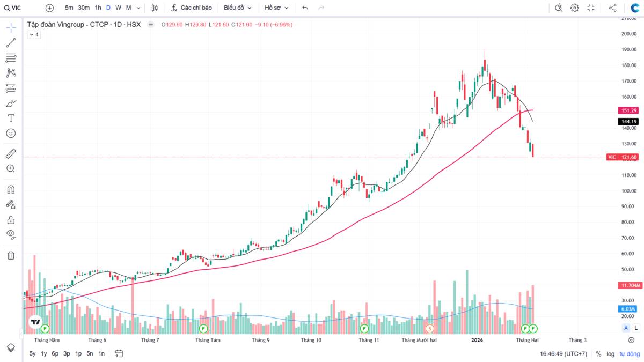Open the timezone 16:46:49 (UTC+7) menu
The width and height of the screenshot is (644, 362).
tap(563, 354)
